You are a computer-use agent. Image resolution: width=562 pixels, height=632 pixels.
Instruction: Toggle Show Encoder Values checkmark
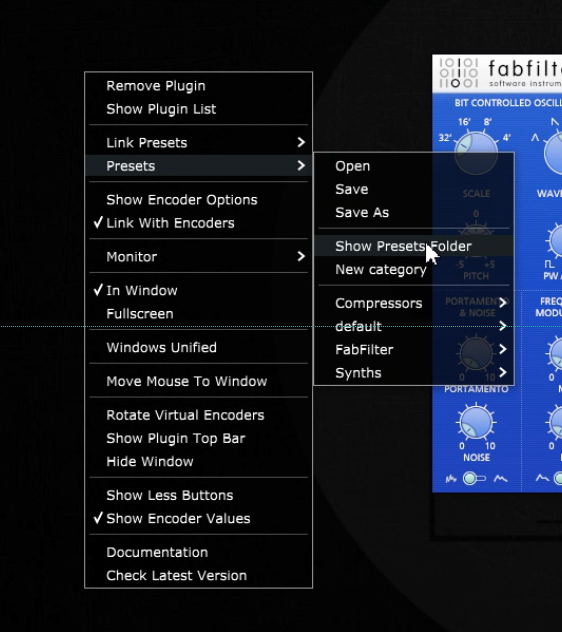[x=198, y=518]
